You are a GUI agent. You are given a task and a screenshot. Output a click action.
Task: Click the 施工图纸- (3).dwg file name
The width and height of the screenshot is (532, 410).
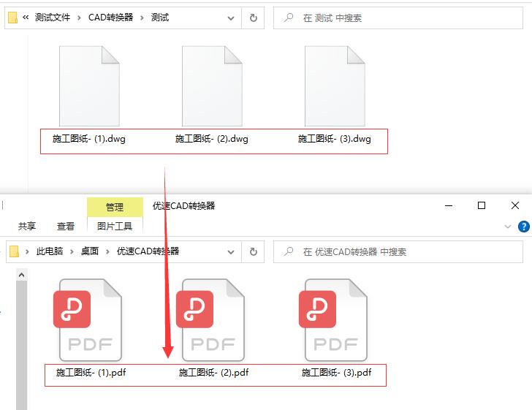[335, 139]
